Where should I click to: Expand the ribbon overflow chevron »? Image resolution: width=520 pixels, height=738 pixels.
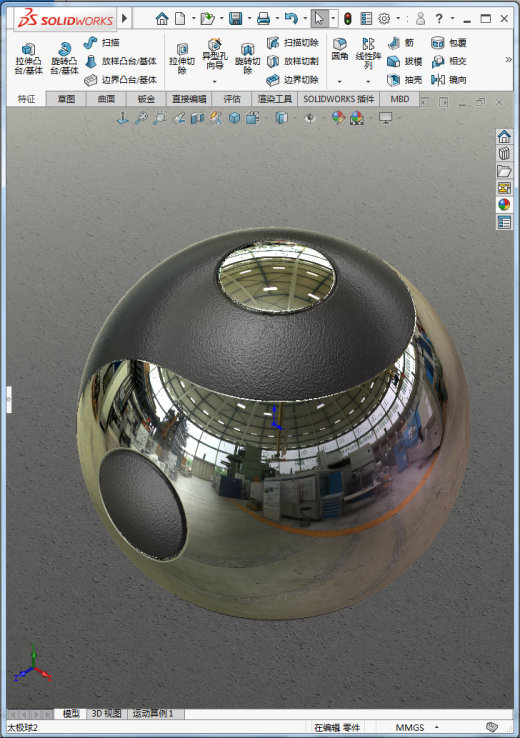tap(508, 60)
